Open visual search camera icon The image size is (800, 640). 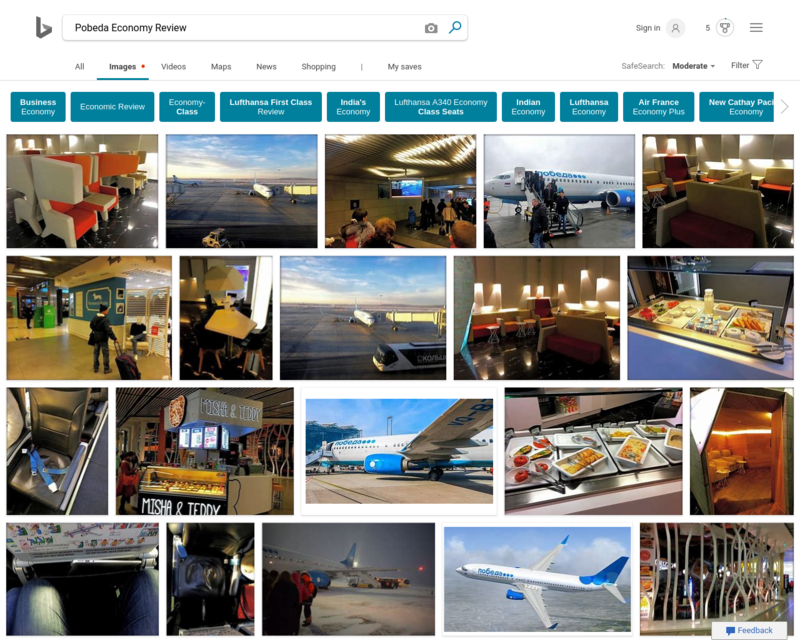(431, 28)
